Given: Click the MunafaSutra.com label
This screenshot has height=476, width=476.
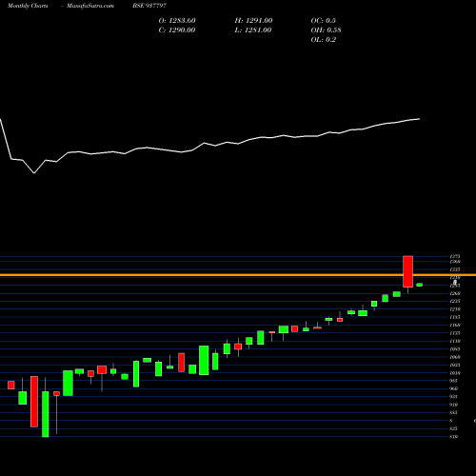Looking at the screenshot, I should coord(90,6).
